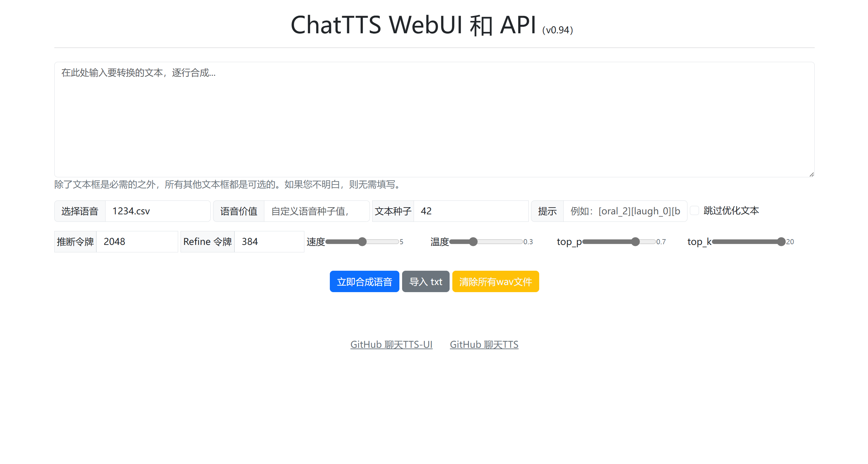Click the top_p slider

point(619,242)
